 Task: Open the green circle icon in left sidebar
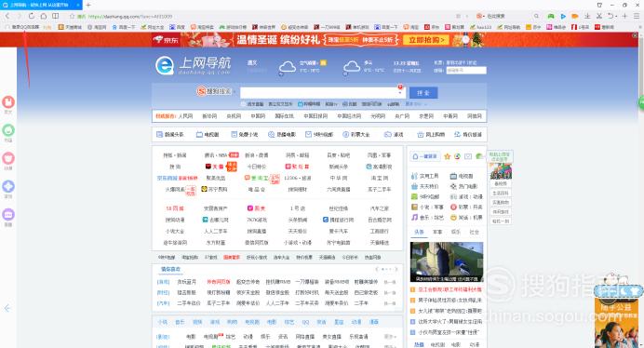click(8, 130)
